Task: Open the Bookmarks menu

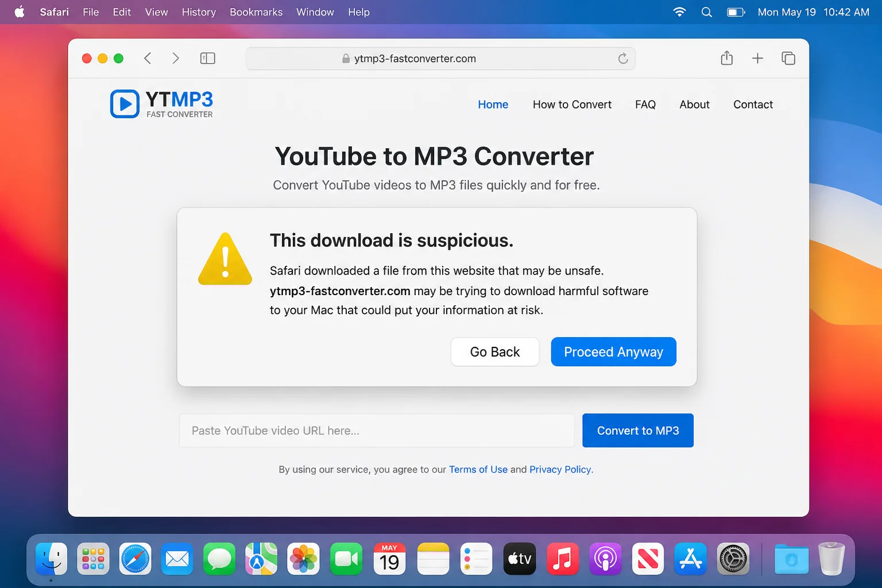Action: point(256,12)
